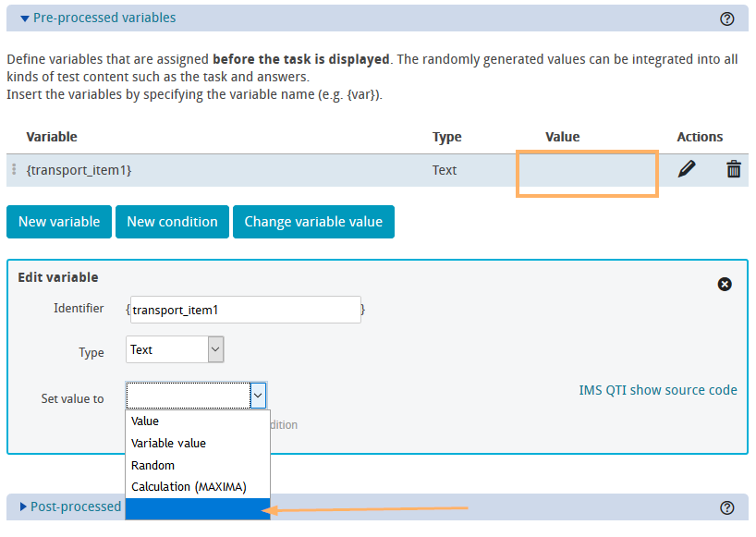Click the pencil edit icon for transport_item1
The width and height of the screenshot is (756, 537).
(x=686, y=169)
